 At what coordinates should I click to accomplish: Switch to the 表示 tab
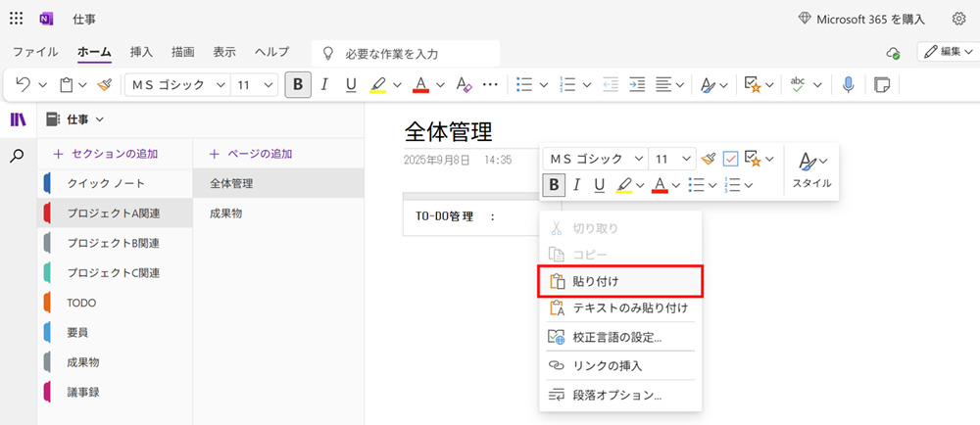(224, 53)
